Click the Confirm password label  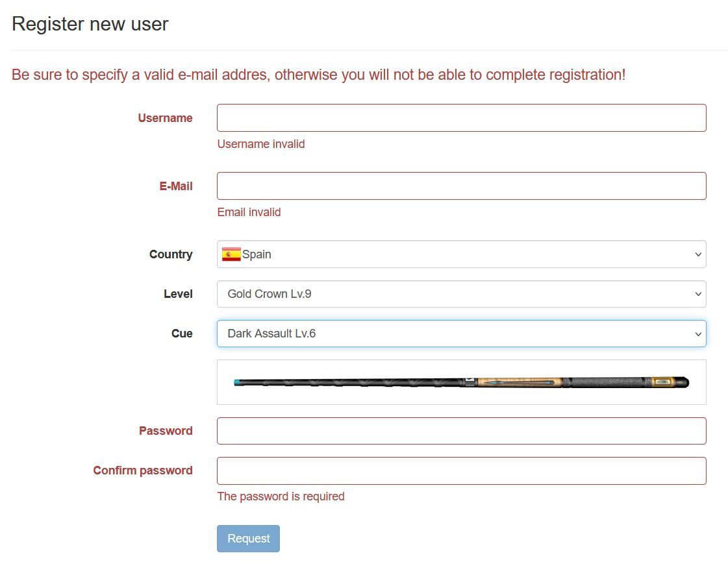(x=143, y=470)
